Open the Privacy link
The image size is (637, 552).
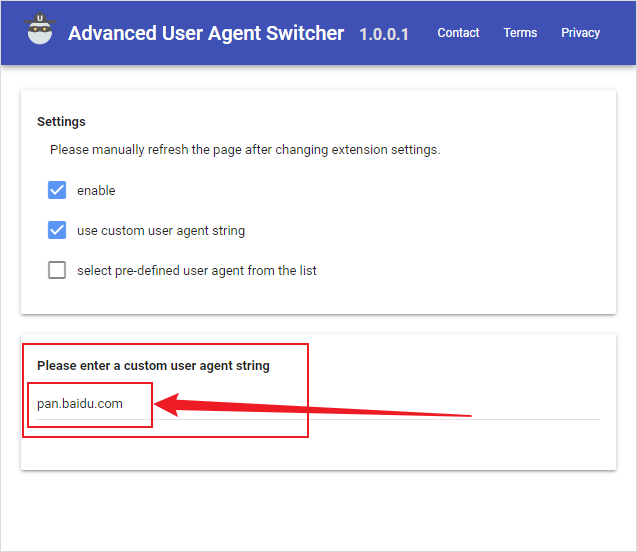581,33
